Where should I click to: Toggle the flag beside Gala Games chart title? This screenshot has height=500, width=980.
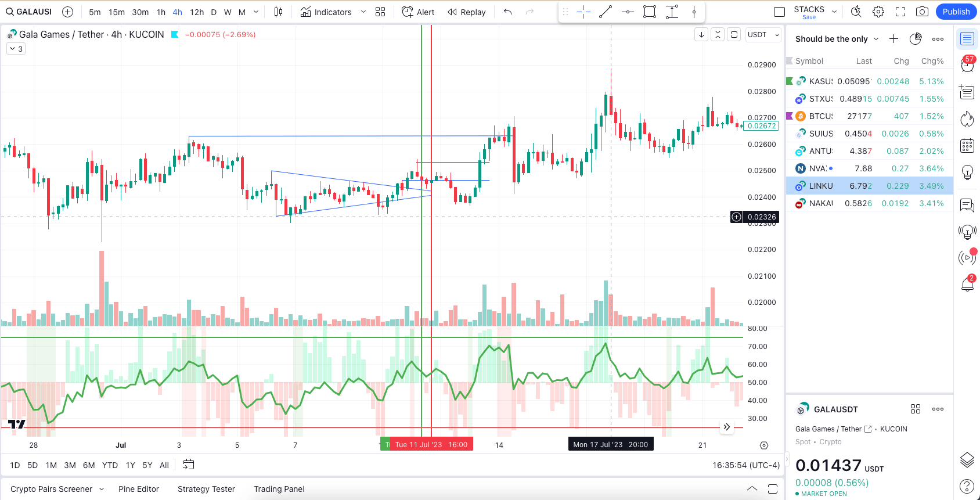click(x=175, y=35)
